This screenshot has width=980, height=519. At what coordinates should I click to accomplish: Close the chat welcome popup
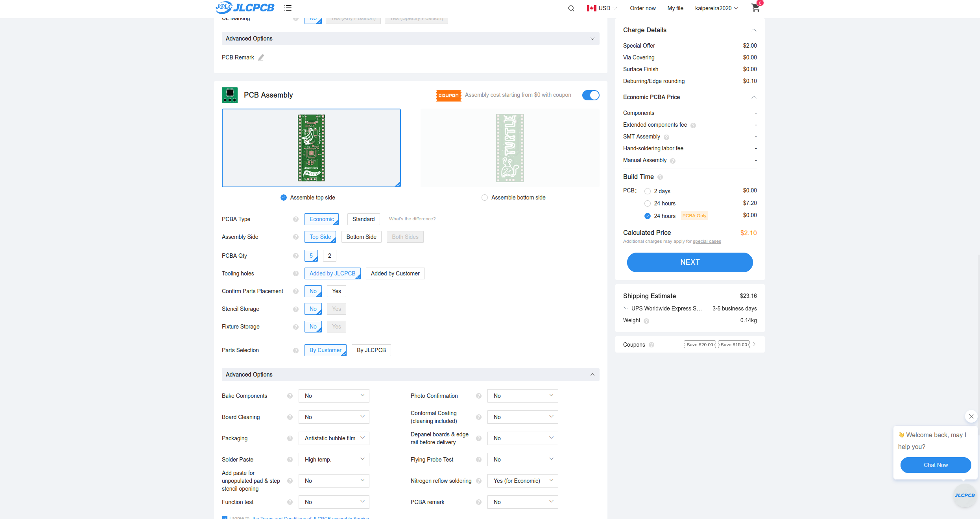971,416
